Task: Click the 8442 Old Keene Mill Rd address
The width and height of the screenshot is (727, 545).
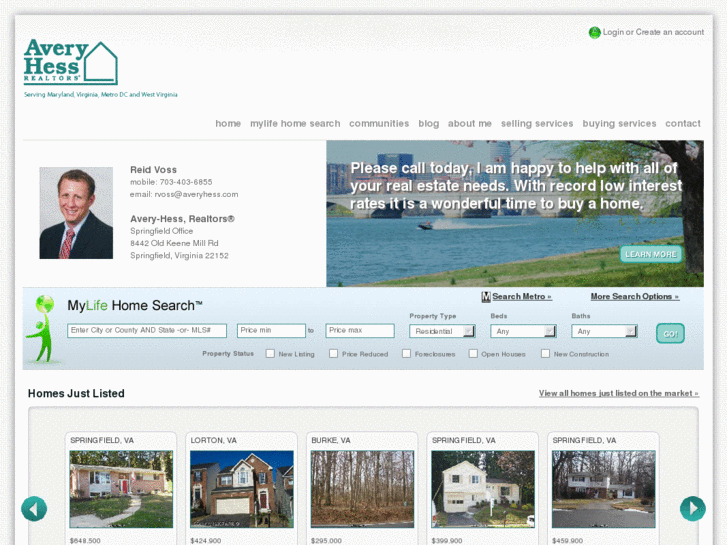Action: [174, 243]
